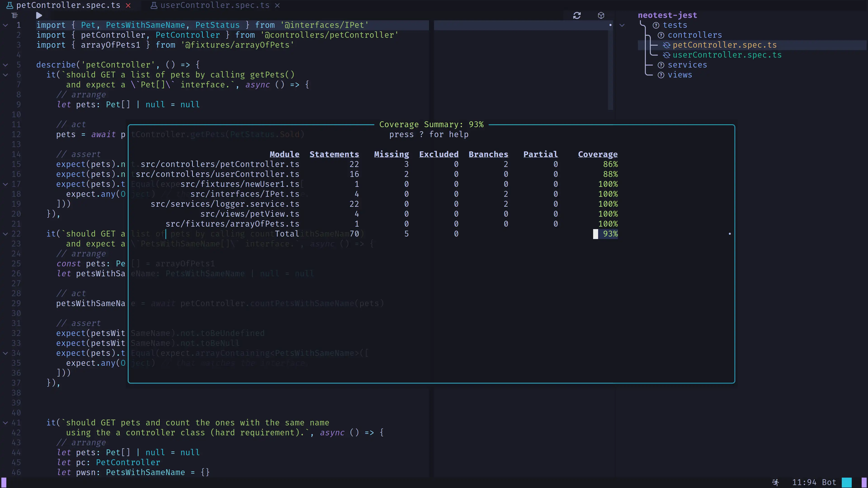Screen dimensions: 868x488
Task: Click the flask icon on userController.spec.ts tab
Action: [154, 5]
